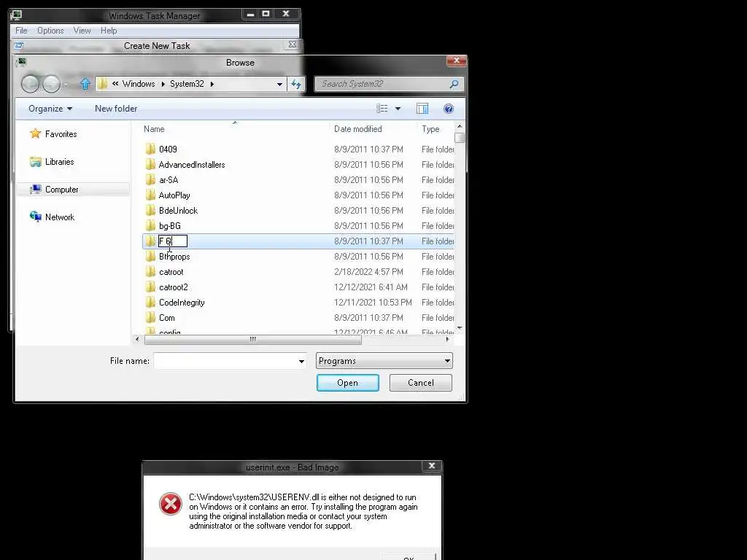Select the AdvancedInstallers folder icon
Viewport: 747px width, 560px height.
click(150, 164)
